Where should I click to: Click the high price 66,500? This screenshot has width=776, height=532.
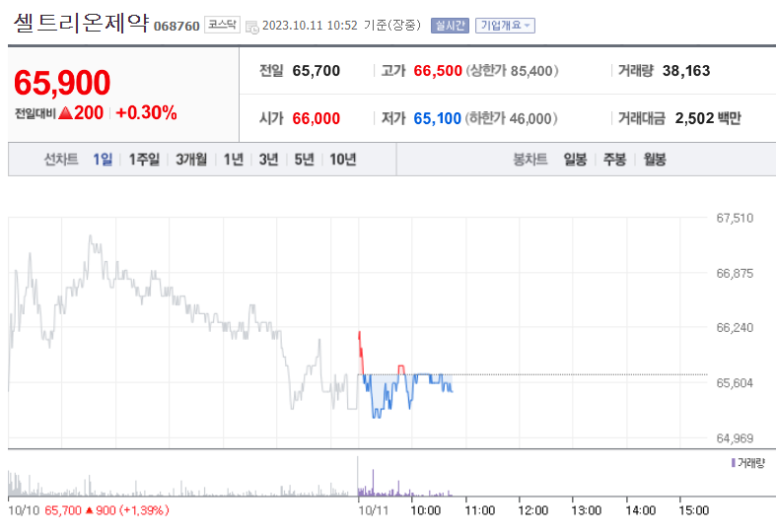click(x=438, y=71)
